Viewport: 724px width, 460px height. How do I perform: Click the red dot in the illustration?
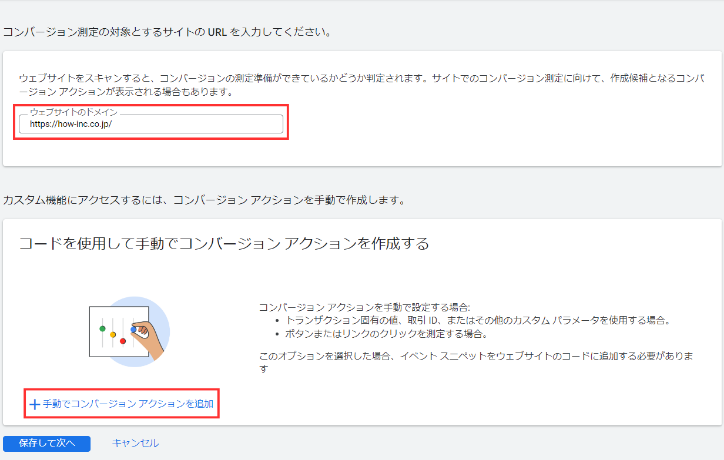[x=123, y=341]
